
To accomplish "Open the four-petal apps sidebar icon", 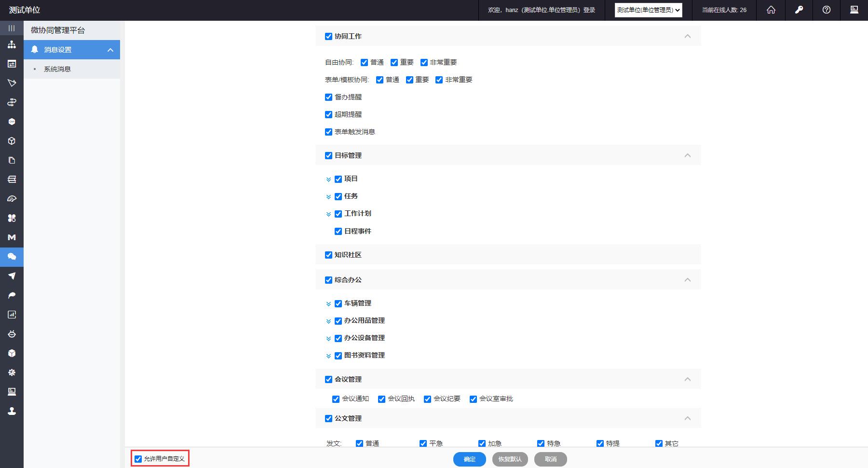I will [12, 218].
